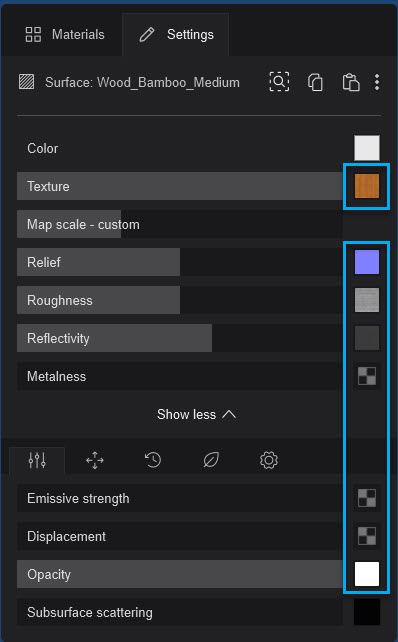Open the white Opacity map swatch
This screenshot has width=398, height=642.
367,574
